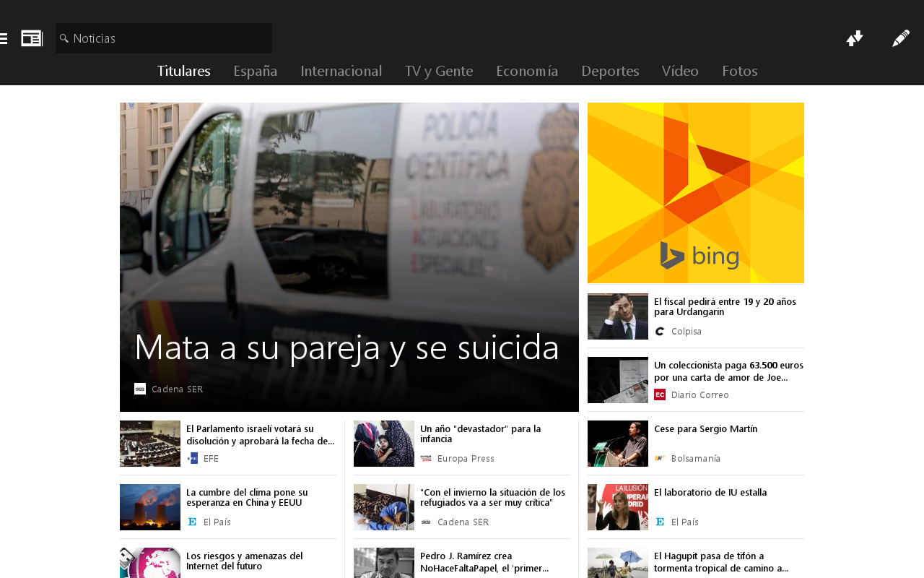Read 'El laboratorio de IU estalla' story
The width and height of the screenshot is (924, 578).
710,491
